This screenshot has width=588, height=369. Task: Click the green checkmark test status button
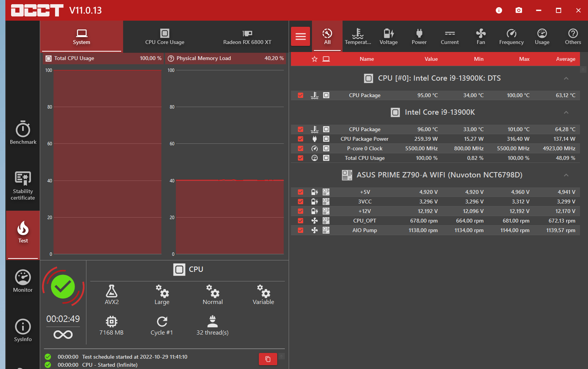tap(63, 286)
